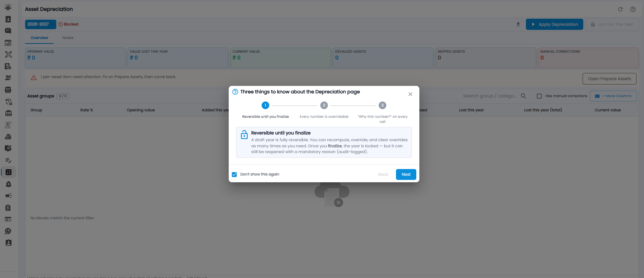Expand the More Columns menu
This screenshot has width=644, height=278.
(613, 96)
